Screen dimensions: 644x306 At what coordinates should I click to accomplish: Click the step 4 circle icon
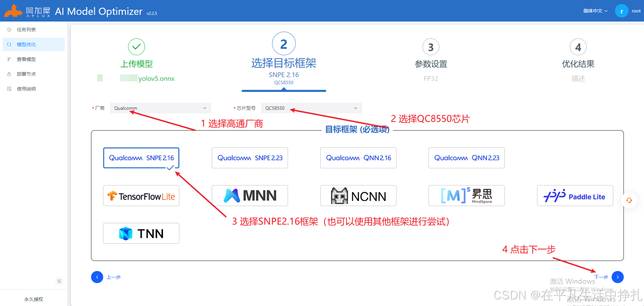click(x=578, y=47)
